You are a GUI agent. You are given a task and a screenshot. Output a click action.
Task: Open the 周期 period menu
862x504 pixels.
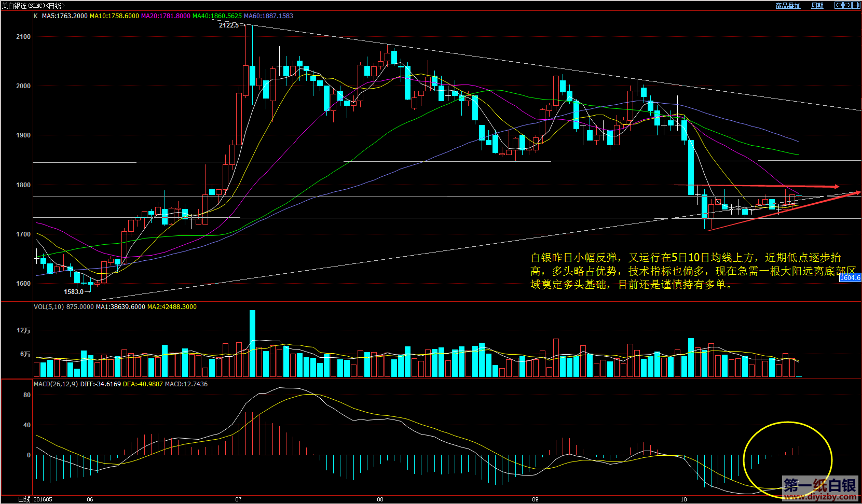point(817,6)
